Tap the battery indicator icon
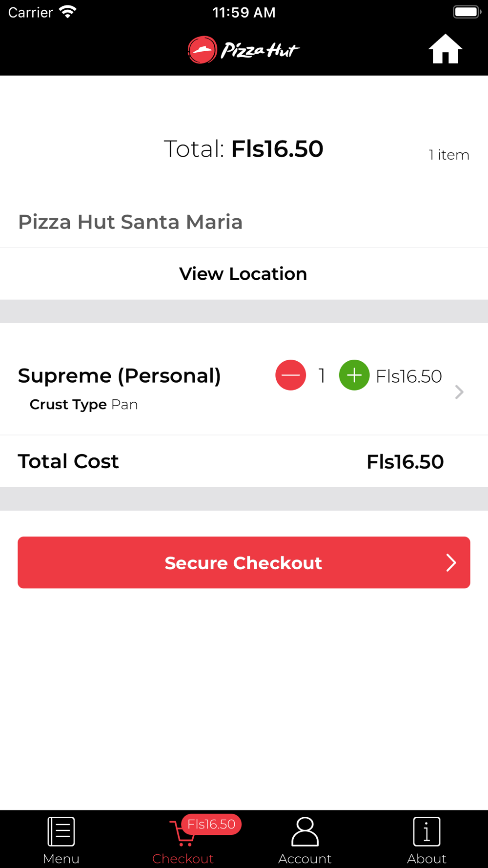Image resolution: width=488 pixels, height=868 pixels. pyautogui.click(x=467, y=12)
